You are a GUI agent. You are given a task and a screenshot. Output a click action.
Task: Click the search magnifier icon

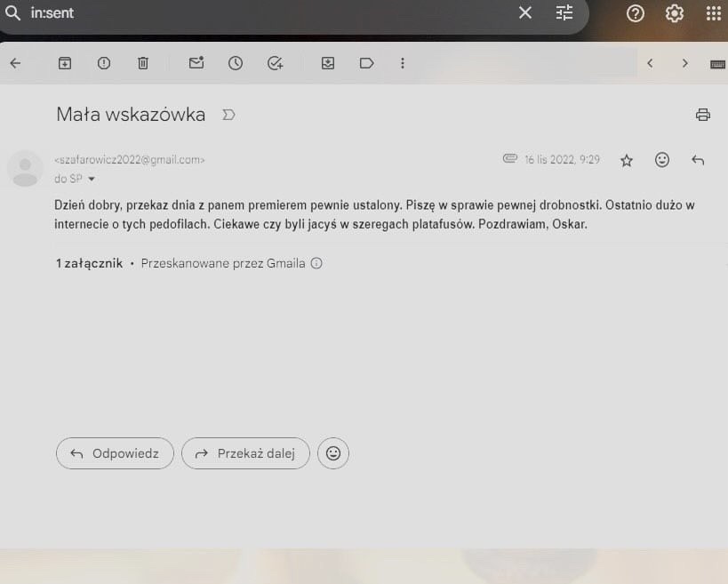pyautogui.click(x=12, y=13)
